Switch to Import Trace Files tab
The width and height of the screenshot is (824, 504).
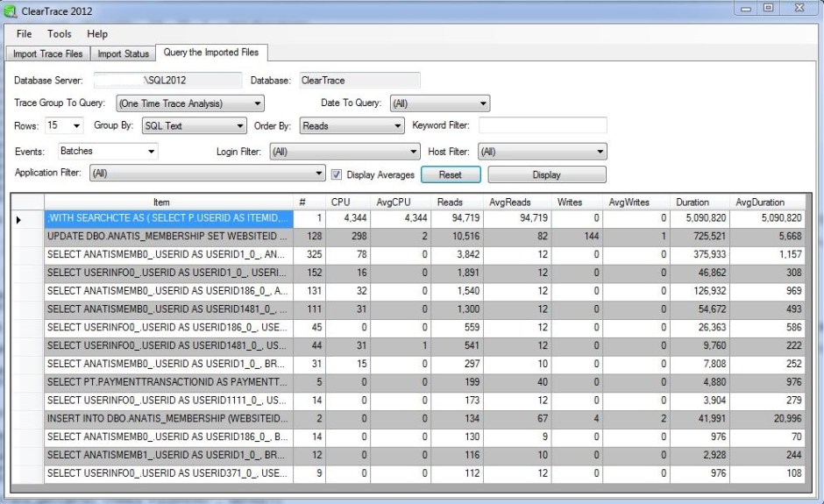click(48, 53)
